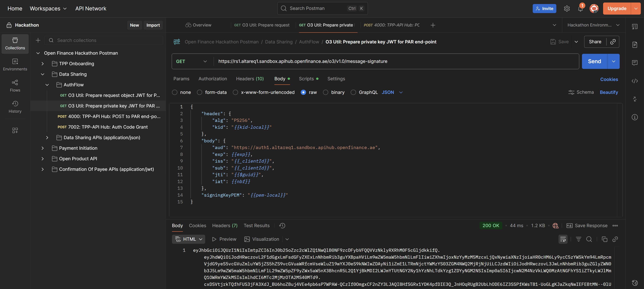This screenshot has width=644, height=289.
Task: Search the response with magnifier icon
Action: pos(589,239)
